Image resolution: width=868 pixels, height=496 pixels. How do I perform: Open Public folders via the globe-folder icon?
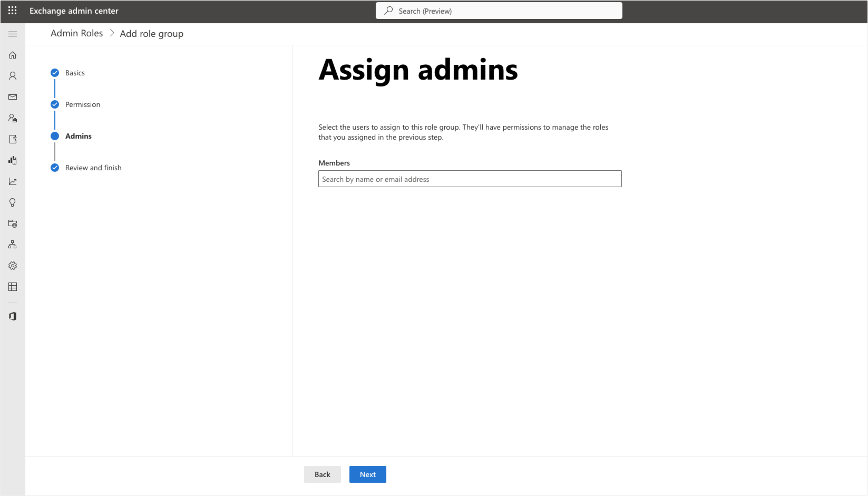click(x=12, y=223)
